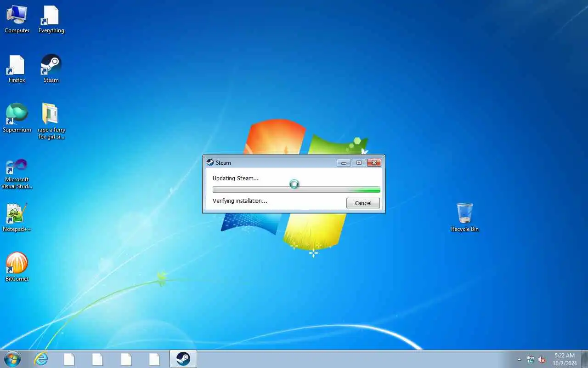The height and width of the screenshot is (368, 588).
Task: Open the Windows Start menu orb
Action: pos(12,359)
